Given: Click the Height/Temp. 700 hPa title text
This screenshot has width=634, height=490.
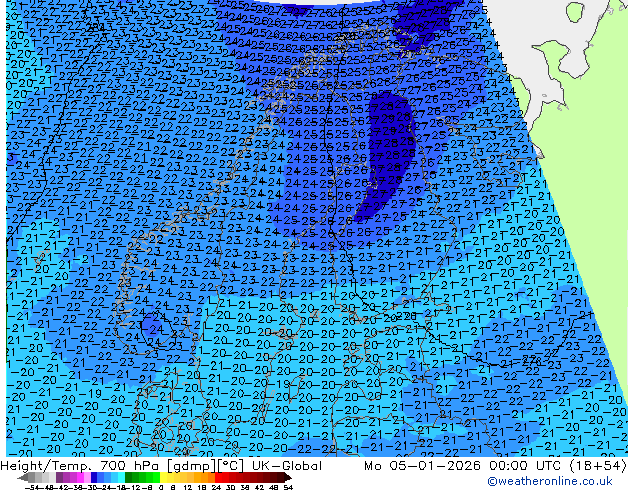Looking at the screenshot, I should (x=81, y=466).
